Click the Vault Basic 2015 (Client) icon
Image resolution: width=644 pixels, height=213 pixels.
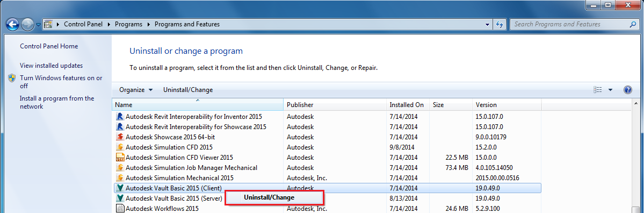[x=120, y=188]
